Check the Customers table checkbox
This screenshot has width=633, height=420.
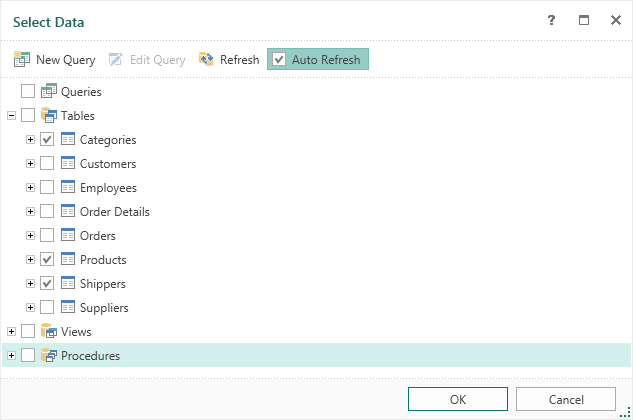(x=47, y=164)
